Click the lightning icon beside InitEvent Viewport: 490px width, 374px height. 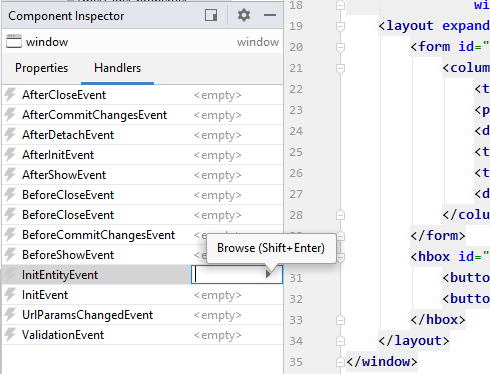[x=10, y=295]
